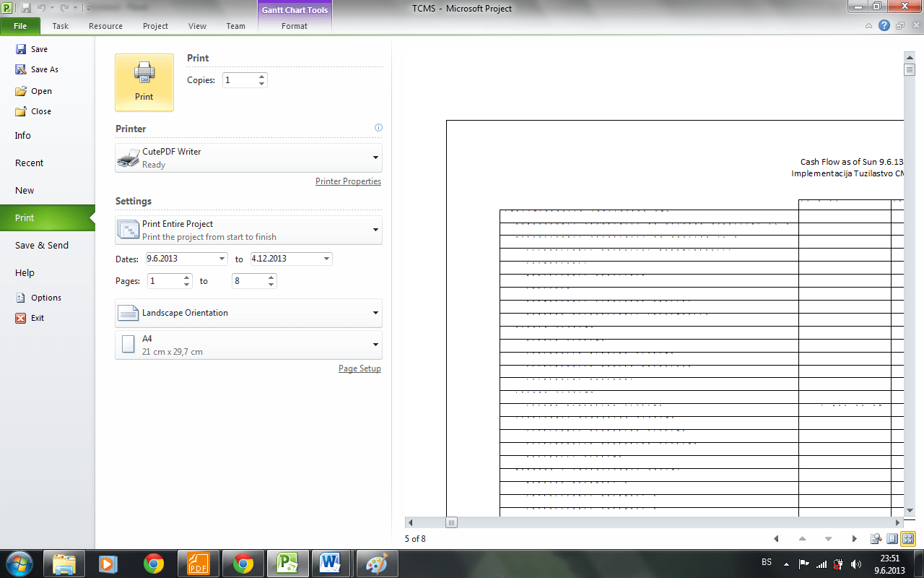
Task: Open Windows Start menu
Action: click(19, 564)
